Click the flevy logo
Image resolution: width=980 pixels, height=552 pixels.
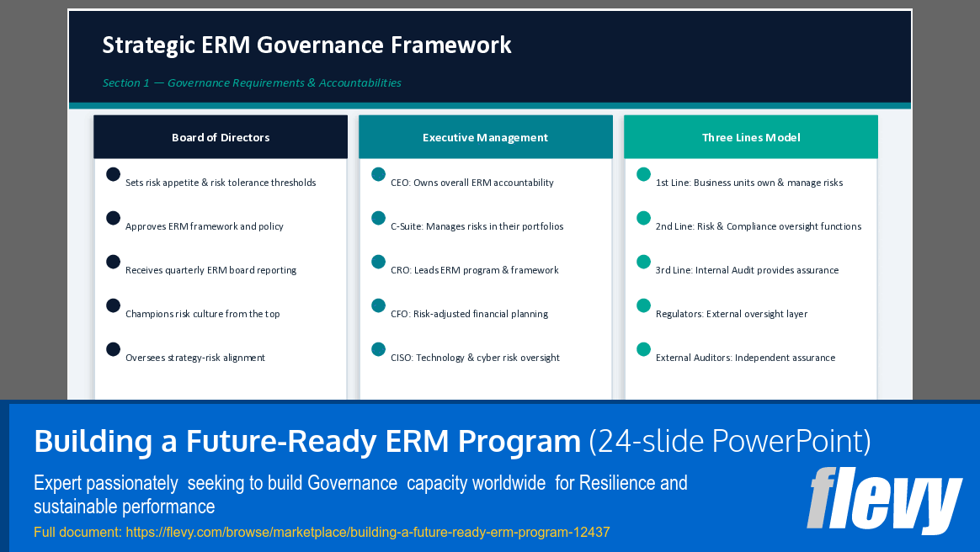884,500
